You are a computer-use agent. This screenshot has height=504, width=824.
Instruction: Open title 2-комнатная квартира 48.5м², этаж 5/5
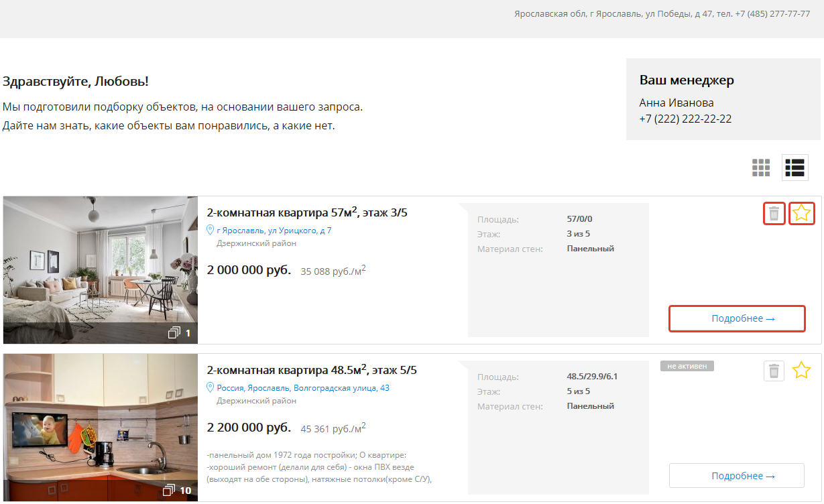click(312, 370)
